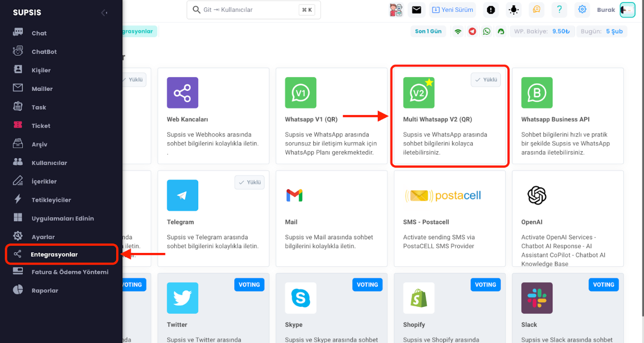644x343 pixels.
Task: Click the Uygulamaları Edinin grid icon
Action: 18,218
